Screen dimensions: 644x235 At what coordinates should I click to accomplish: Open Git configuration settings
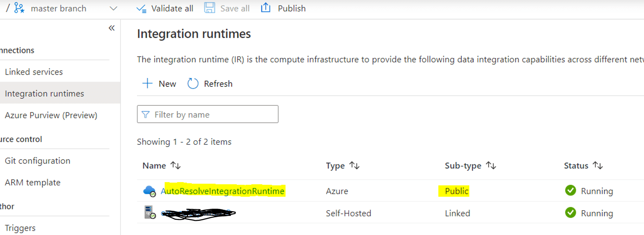[37, 161]
